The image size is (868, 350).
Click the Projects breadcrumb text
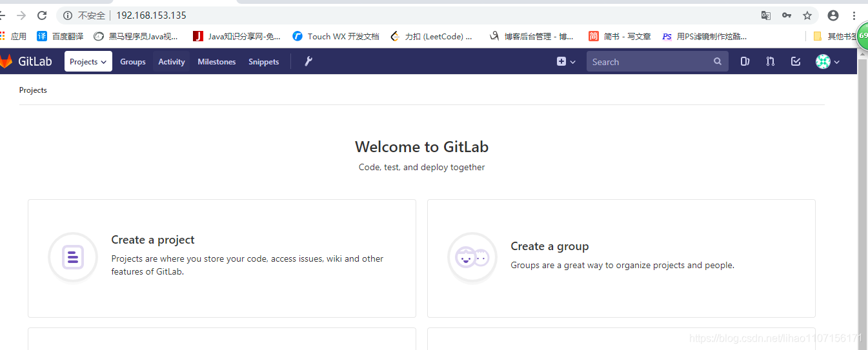33,90
